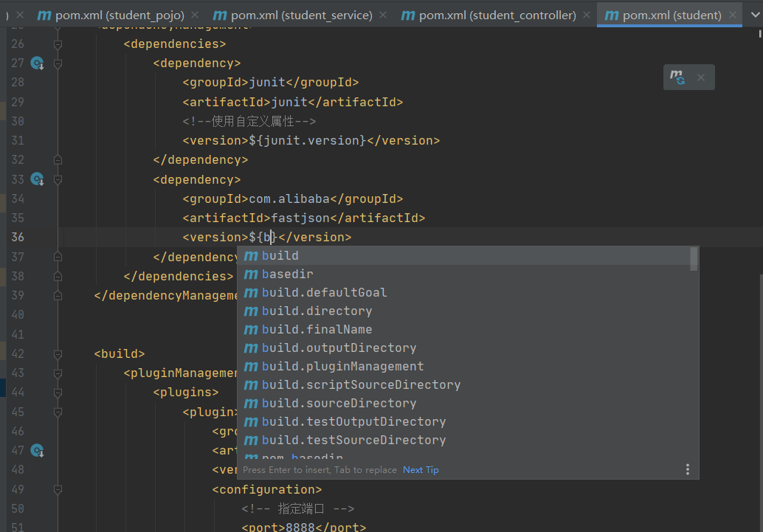Open the hidden tabs dropdown arrow
This screenshot has height=532, width=763.
tap(755, 15)
